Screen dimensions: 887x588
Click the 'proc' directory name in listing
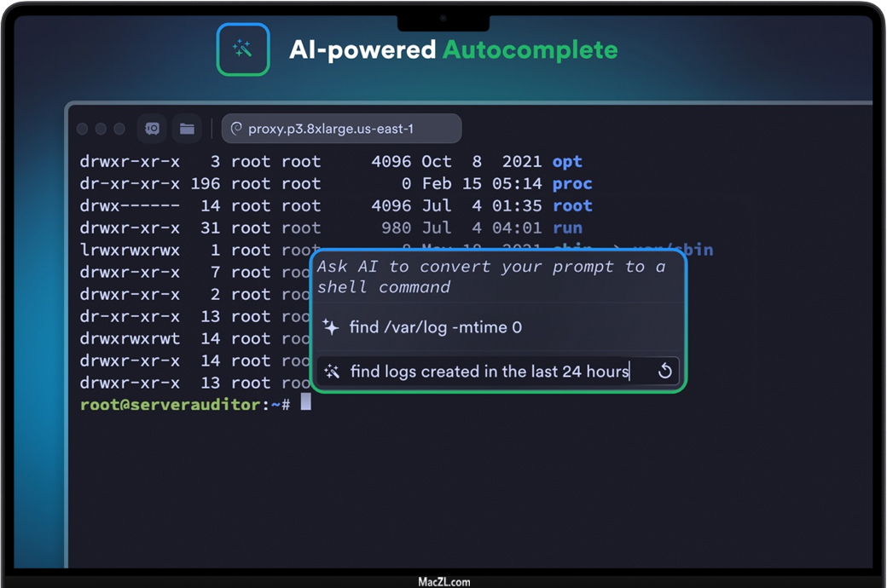[x=571, y=184]
